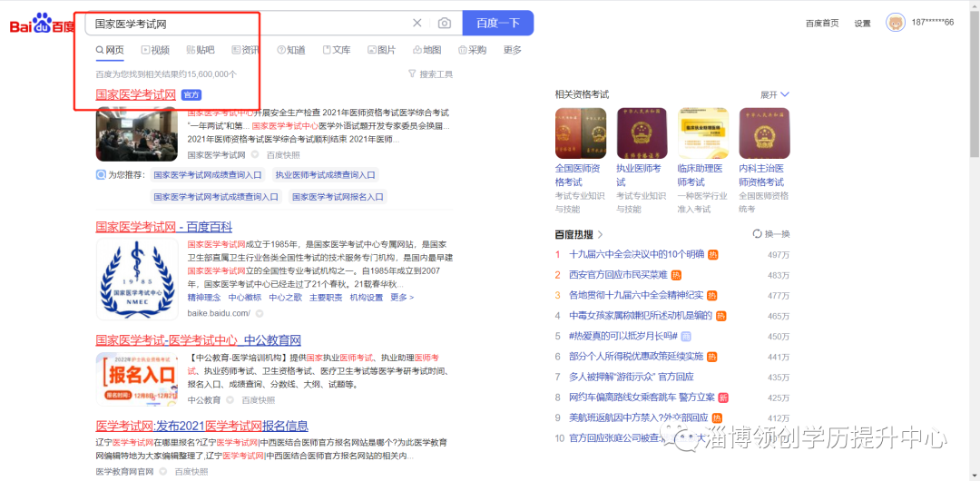Screen dimensions: 980x481
Task: Open 设置 in the header
Action: pos(863,24)
